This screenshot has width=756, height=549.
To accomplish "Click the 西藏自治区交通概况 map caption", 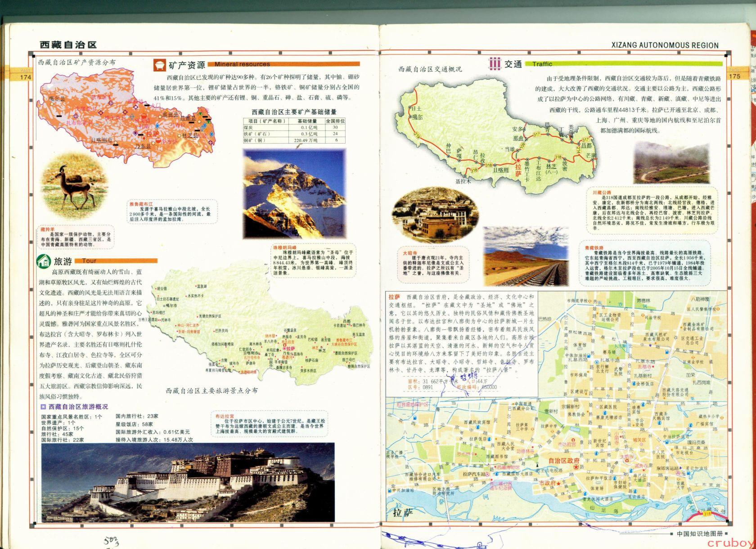I will pyautogui.click(x=430, y=69).
